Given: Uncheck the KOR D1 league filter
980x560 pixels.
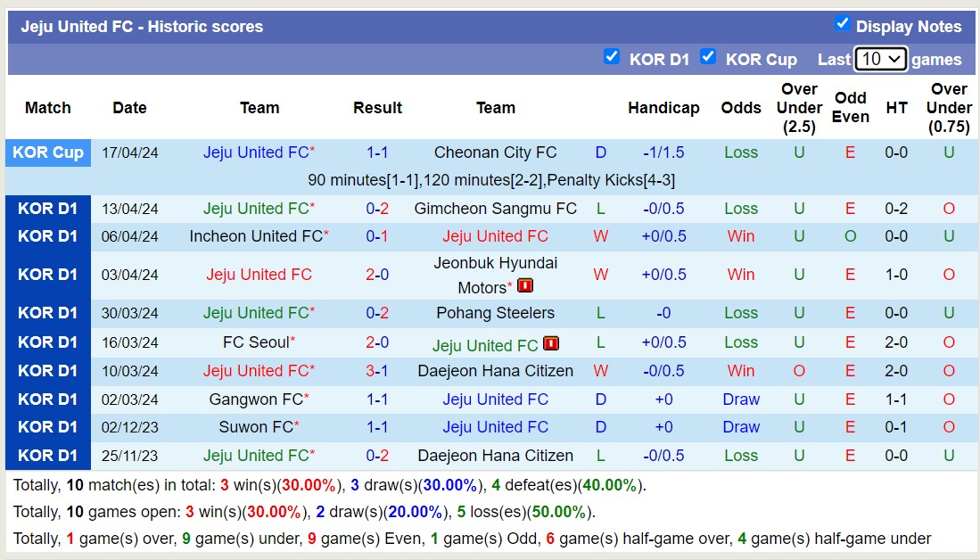Looking at the screenshot, I should point(612,57).
